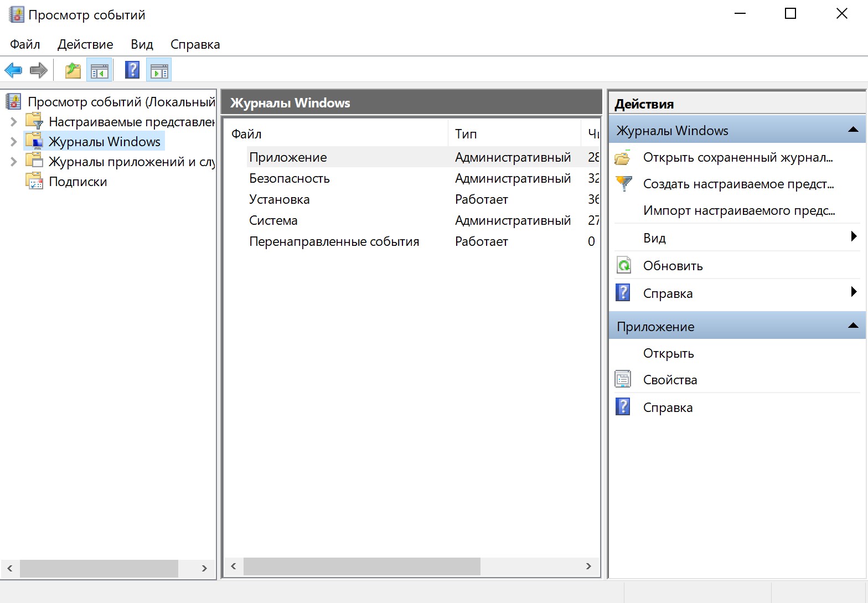The image size is (868, 603).
Task: Click the funnel icon for custom view
Action: [623, 184]
